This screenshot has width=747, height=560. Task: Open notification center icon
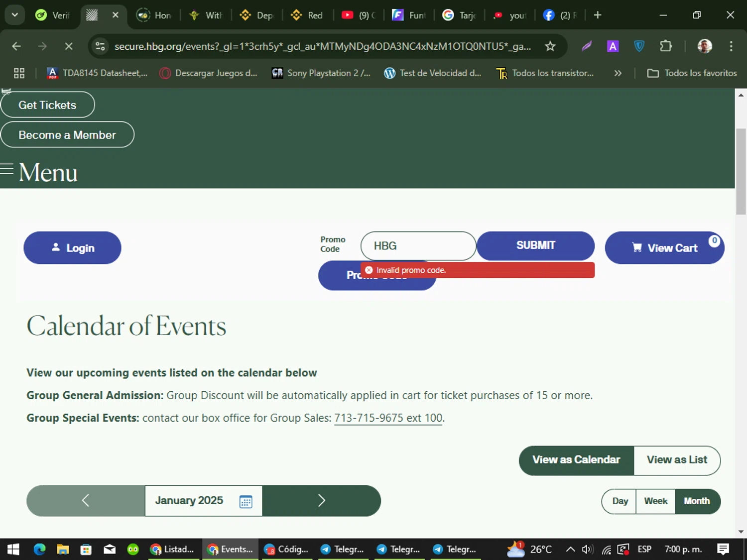(x=723, y=549)
